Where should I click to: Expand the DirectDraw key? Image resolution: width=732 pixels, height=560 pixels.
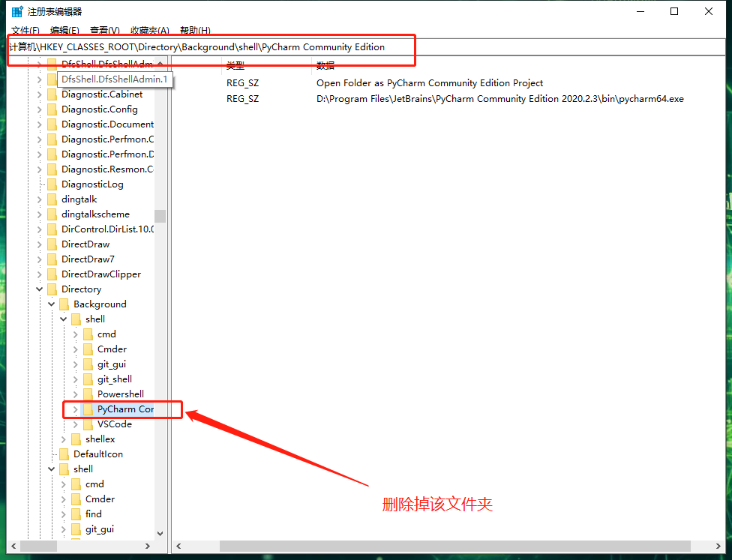[40, 244]
